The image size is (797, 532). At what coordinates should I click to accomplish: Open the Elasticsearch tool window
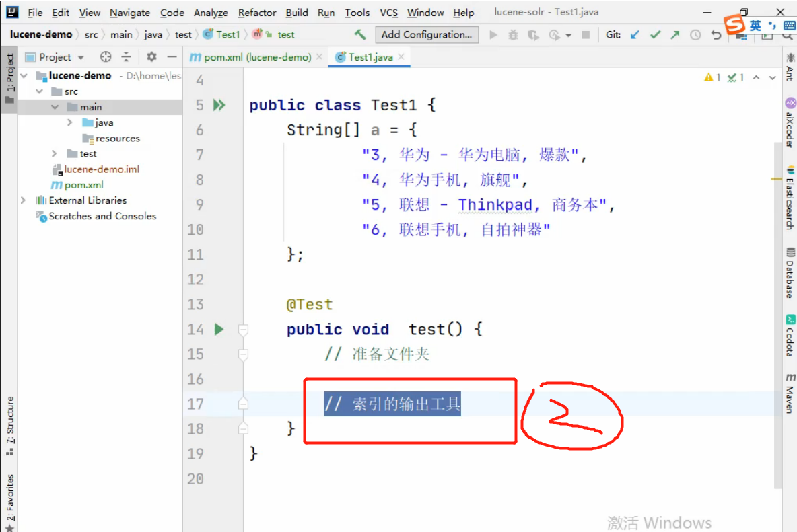[790, 198]
